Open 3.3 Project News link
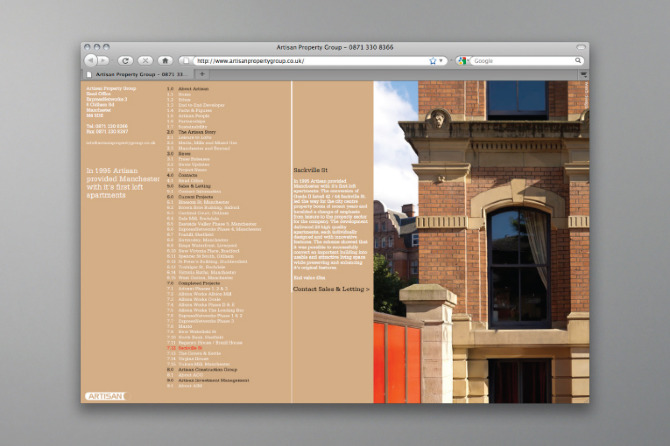Screen dimensions: 670x446 click(x=187, y=170)
